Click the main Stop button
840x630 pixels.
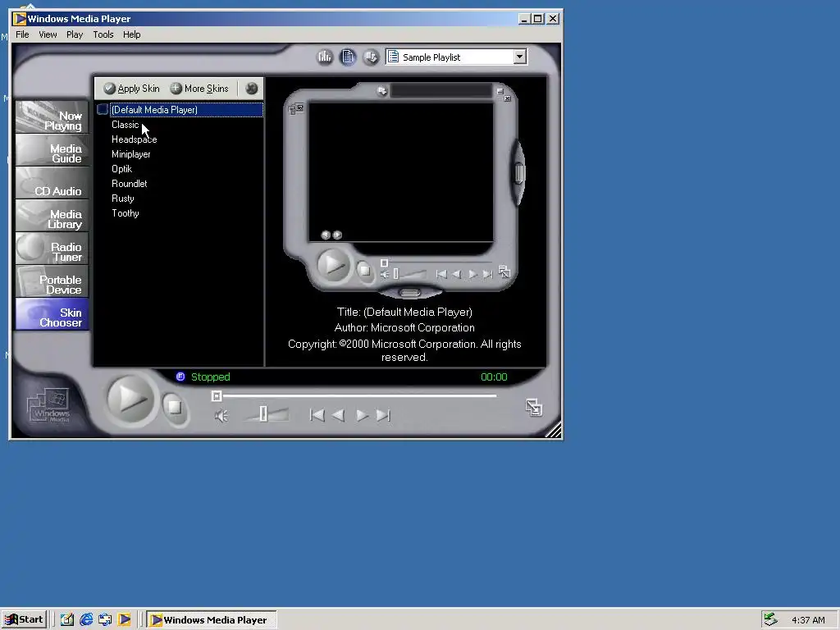175,408
